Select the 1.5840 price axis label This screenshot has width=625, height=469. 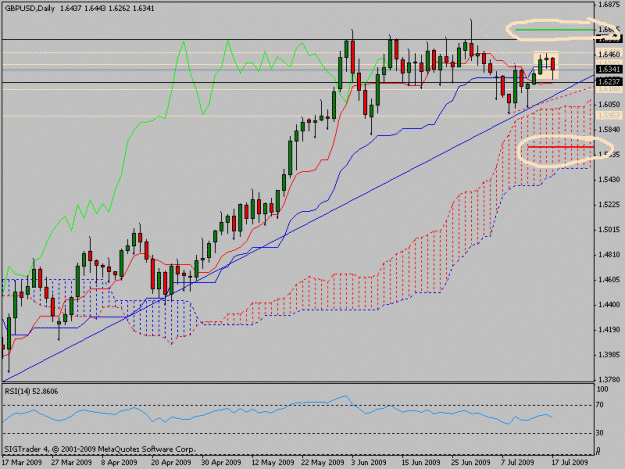(x=609, y=130)
